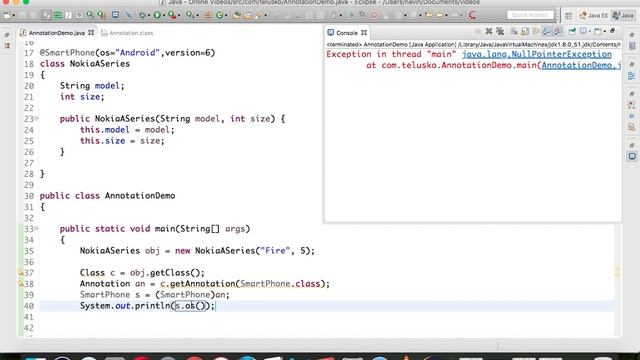The image size is (640, 360).
Task: Click the New Java Class green icon
Action: 219,15
